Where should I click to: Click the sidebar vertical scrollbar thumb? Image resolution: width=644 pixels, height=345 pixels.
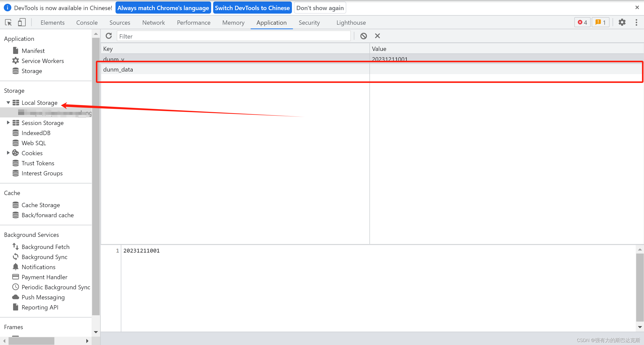point(96,176)
